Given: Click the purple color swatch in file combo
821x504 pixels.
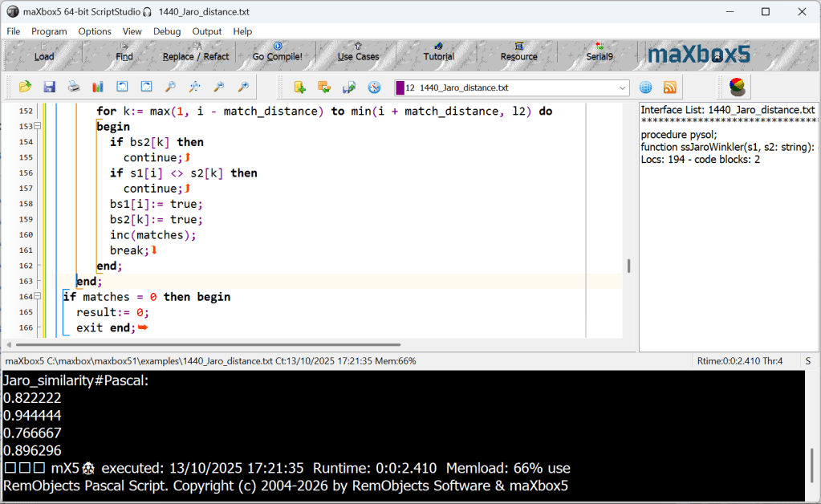Looking at the screenshot, I should pos(399,87).
